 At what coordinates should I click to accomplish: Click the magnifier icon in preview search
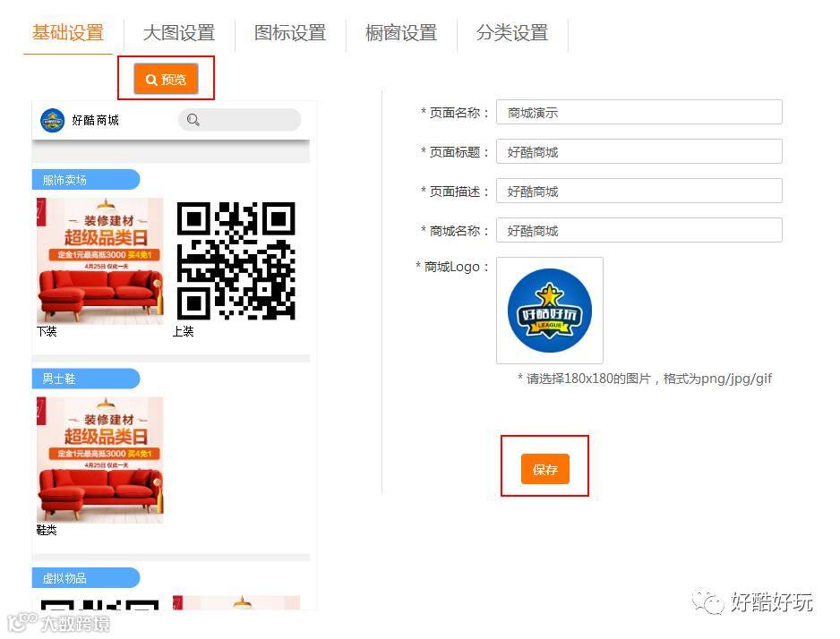point(193,120)
